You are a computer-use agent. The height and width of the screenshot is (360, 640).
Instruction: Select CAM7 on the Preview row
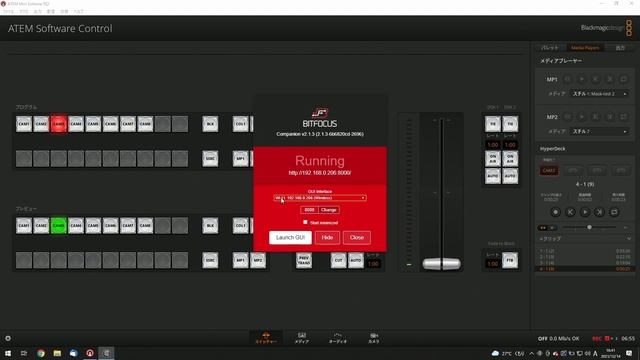click(128, 226)
